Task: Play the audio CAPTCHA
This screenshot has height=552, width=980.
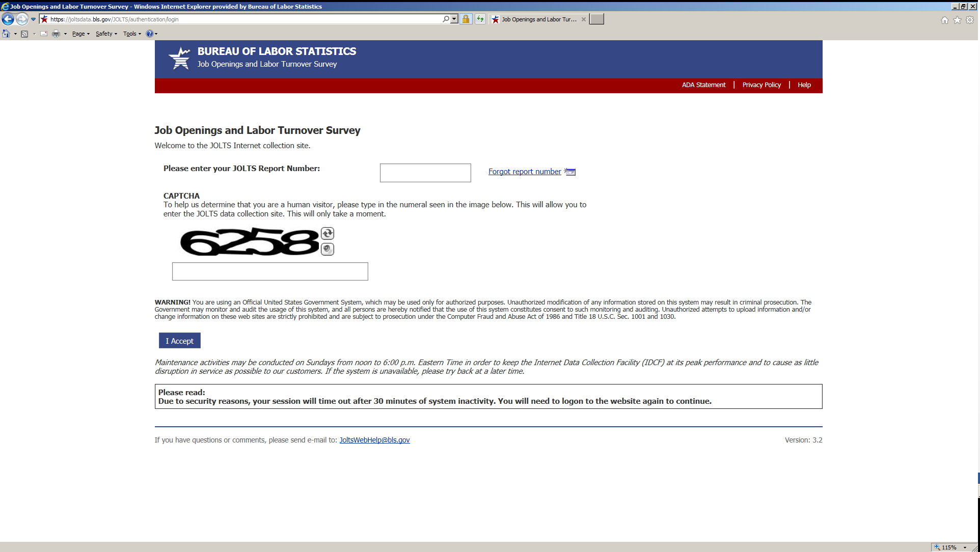Action: point(328,249)
